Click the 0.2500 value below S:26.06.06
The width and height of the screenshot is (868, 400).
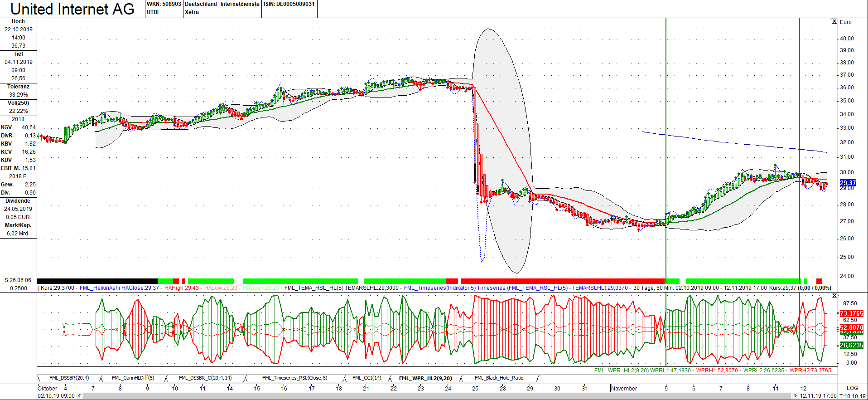tap(18, 288)
